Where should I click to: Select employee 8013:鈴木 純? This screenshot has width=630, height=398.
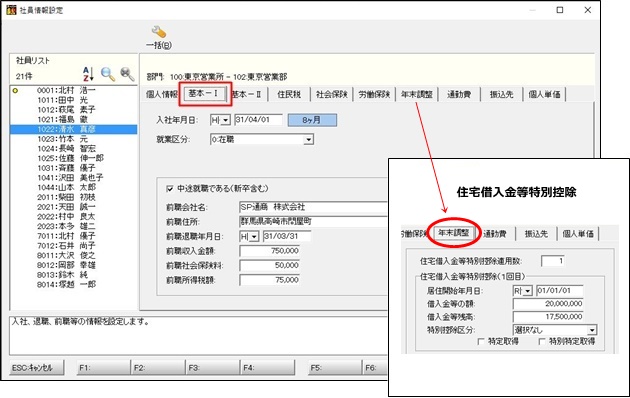(x=62, y=275)
